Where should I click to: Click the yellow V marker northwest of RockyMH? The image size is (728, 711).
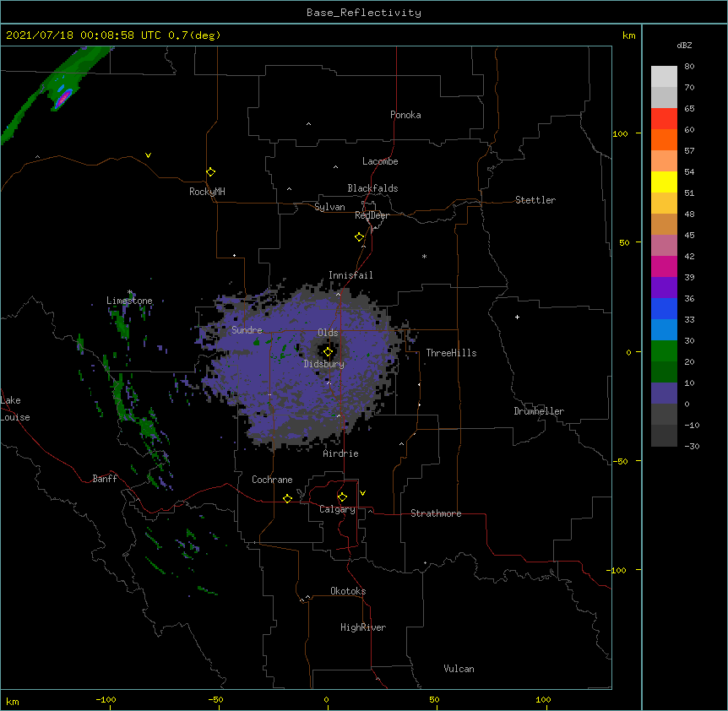148,155
